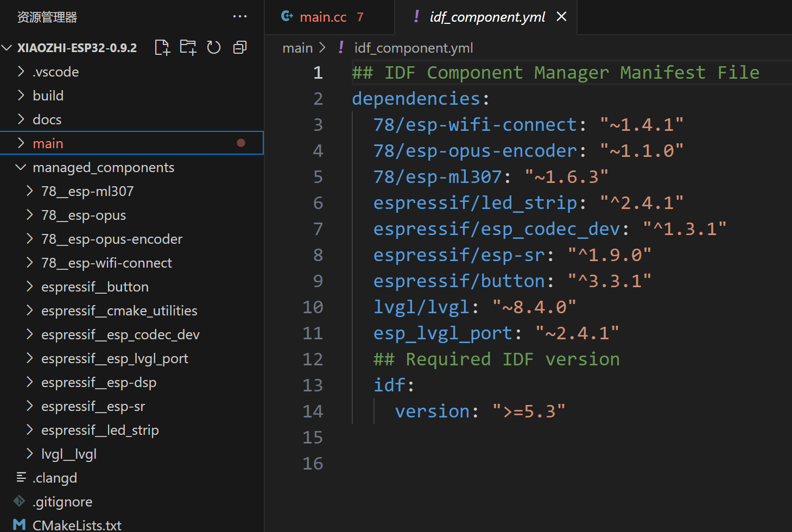Click the CMakeLists.txt M icon
This screenshot has width=792, height=532.
pos(20,524)
